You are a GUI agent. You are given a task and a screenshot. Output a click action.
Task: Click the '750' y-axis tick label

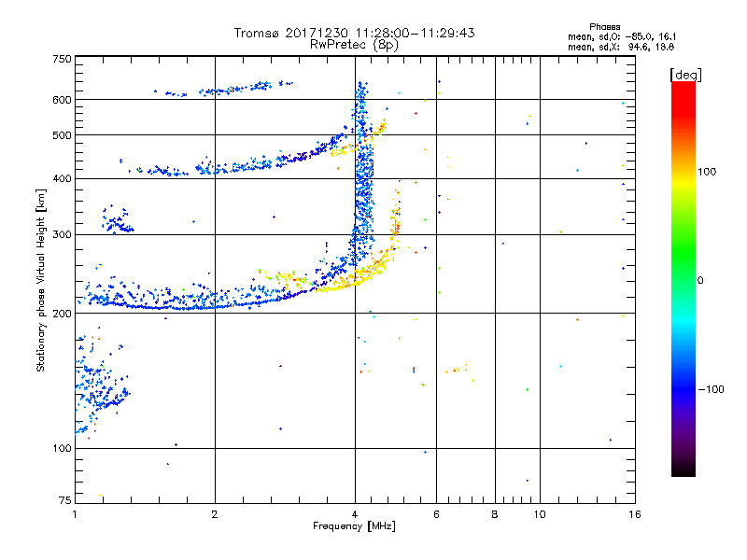click(x=62, y=59)
